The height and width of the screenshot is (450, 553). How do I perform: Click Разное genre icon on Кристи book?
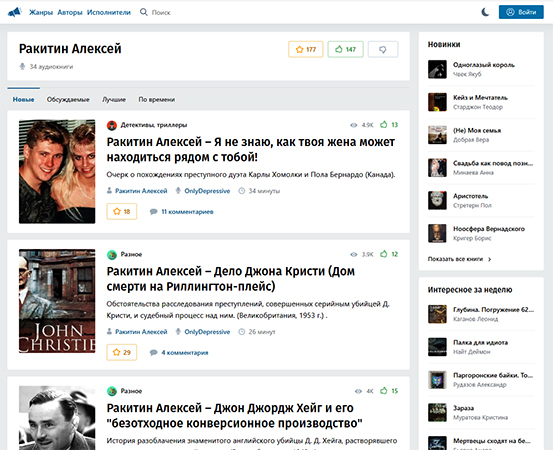pyautogui.click(x=112, y=255)
